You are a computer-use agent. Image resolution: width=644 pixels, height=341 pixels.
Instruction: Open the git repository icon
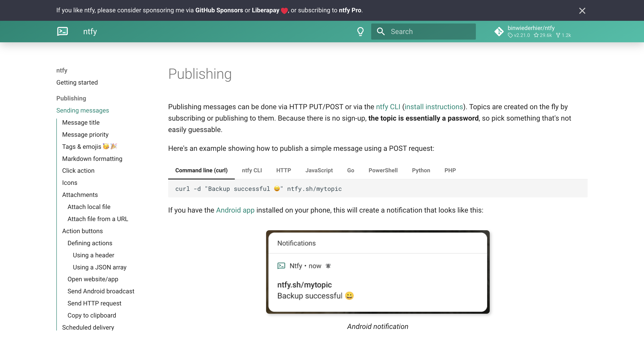tap(499, 32)
